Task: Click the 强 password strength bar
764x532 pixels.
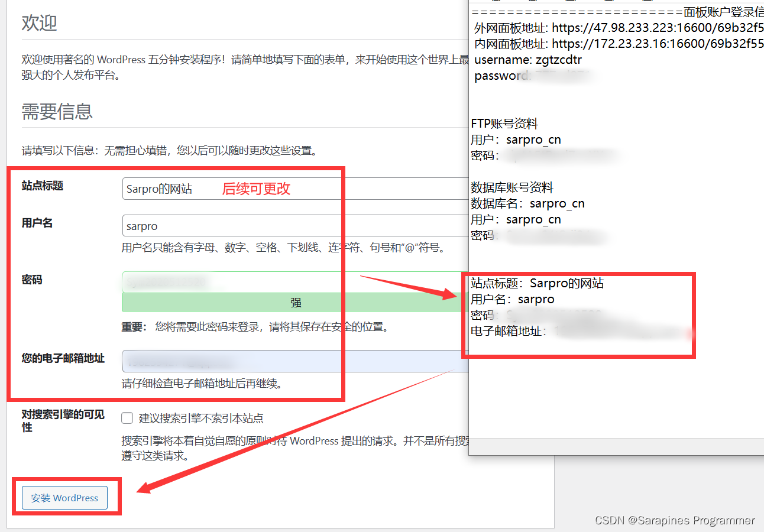Action: coord(295,302)
